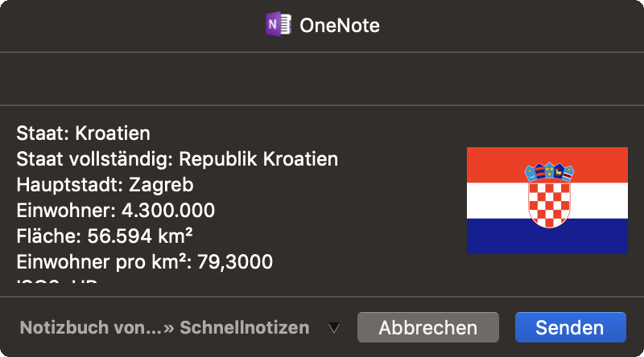Select the Croatian flag image

pyautogui.click(x=547, y=200)
